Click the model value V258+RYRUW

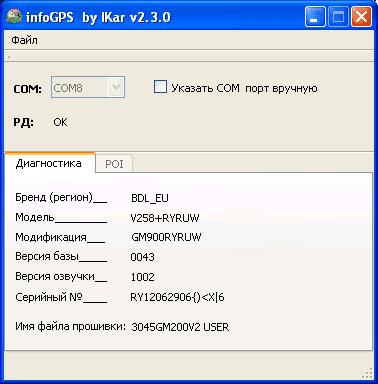coord(165,218)
